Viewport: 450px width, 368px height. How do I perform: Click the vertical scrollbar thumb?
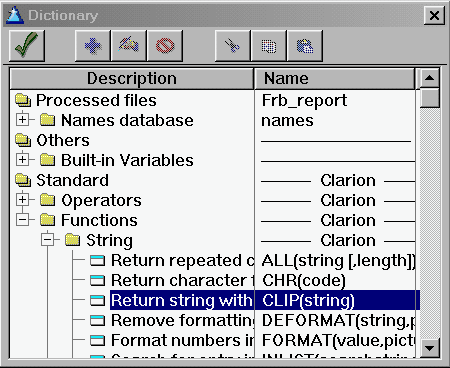coord(429,97)
